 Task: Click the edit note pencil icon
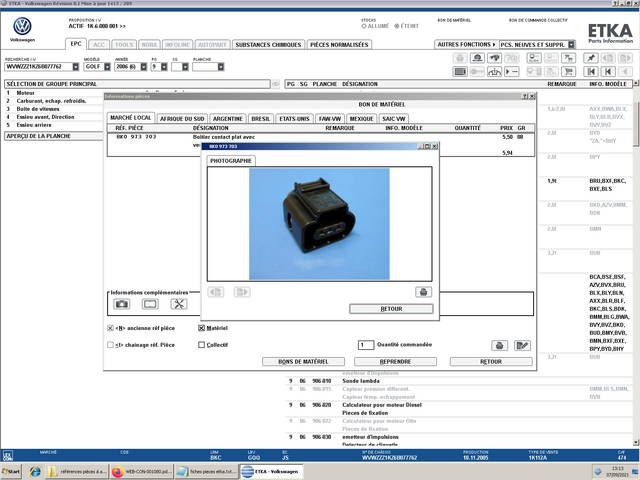tap(522, 346)
